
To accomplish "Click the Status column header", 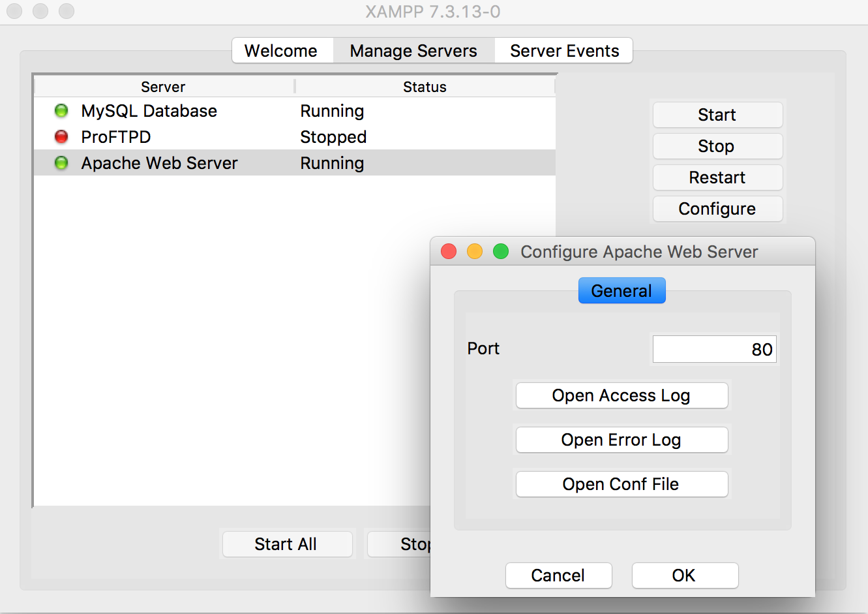I will (425, 87).
